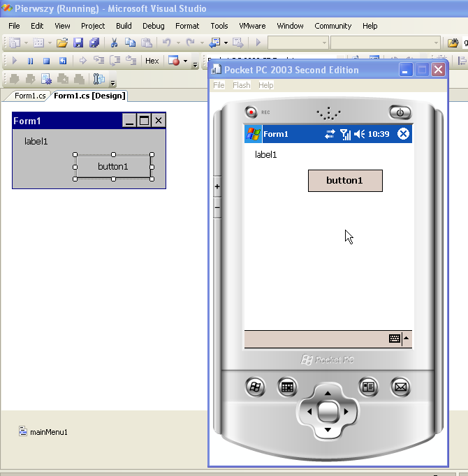
Task: Click the emulator volume up plus button
Action: (x=217, y=186)
